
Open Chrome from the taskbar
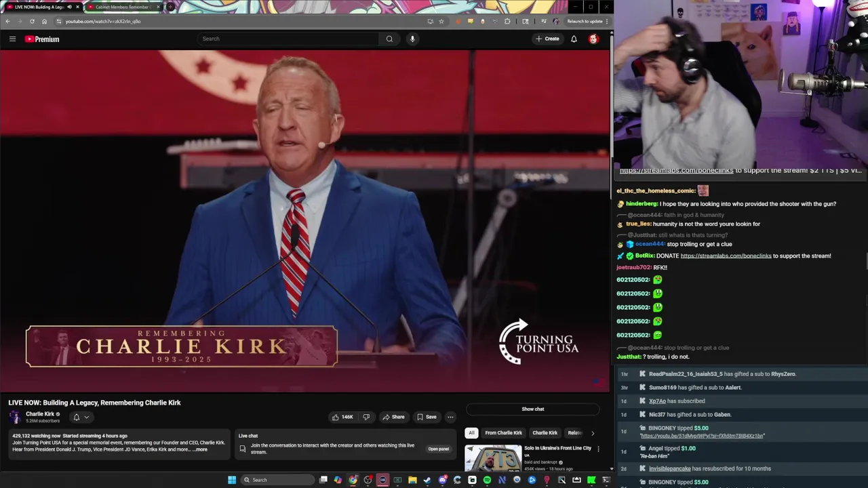(x=353, y=480)
